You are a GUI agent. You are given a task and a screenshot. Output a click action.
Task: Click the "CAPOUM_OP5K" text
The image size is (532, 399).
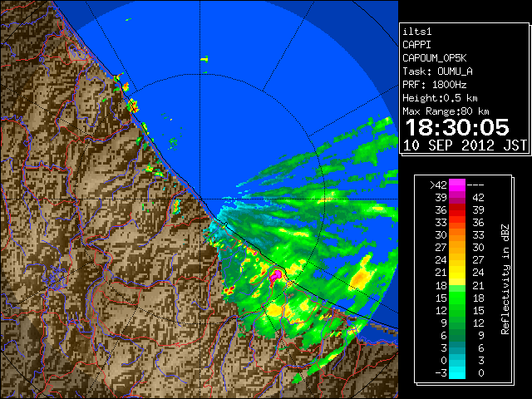(434, 58)
